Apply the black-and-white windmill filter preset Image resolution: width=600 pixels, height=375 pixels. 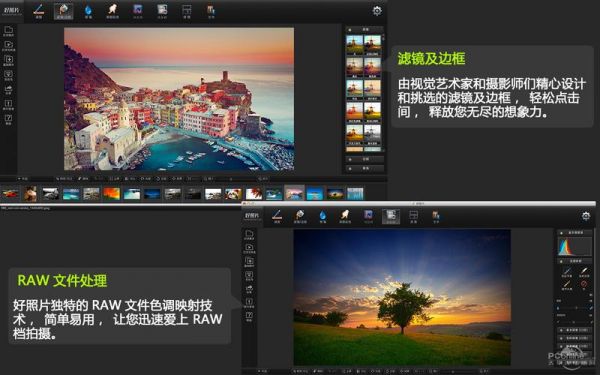click(x=372, y=133)
